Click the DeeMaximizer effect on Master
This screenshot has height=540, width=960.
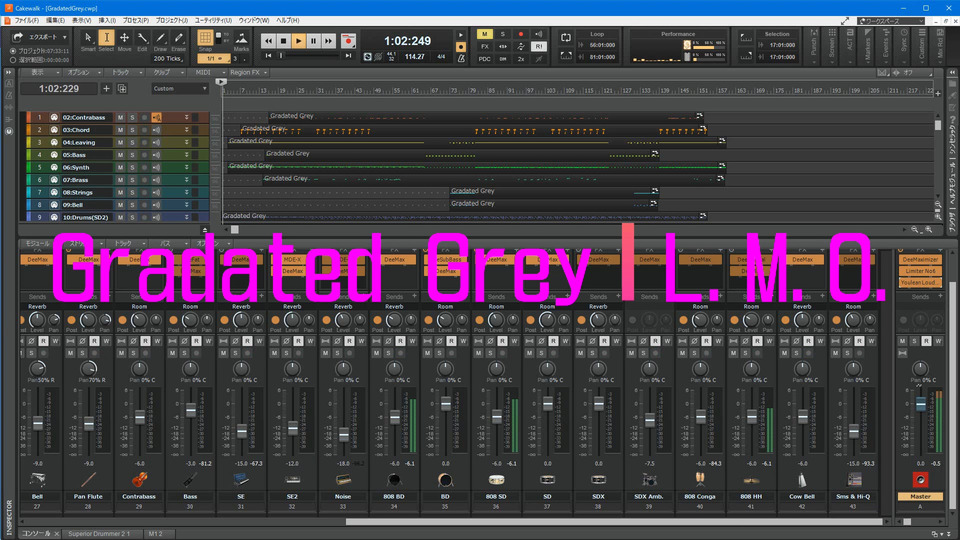click(x=920, y=260)
